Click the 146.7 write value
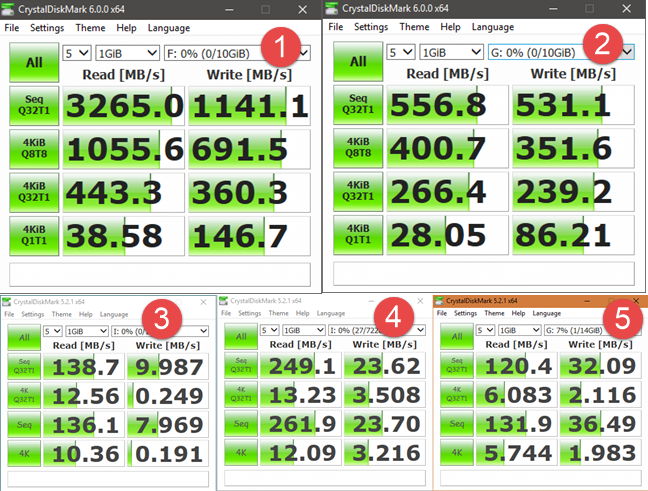 click(250, 236)
